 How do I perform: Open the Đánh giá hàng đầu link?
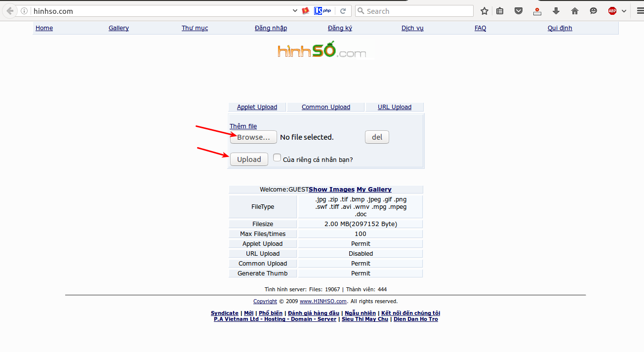click(x=314, y=313)
